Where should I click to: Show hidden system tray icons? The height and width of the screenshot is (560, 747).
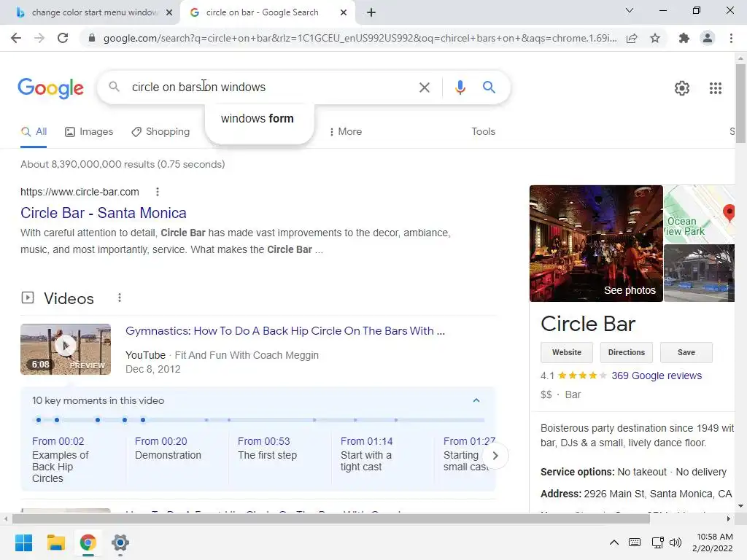coord(614,542)
